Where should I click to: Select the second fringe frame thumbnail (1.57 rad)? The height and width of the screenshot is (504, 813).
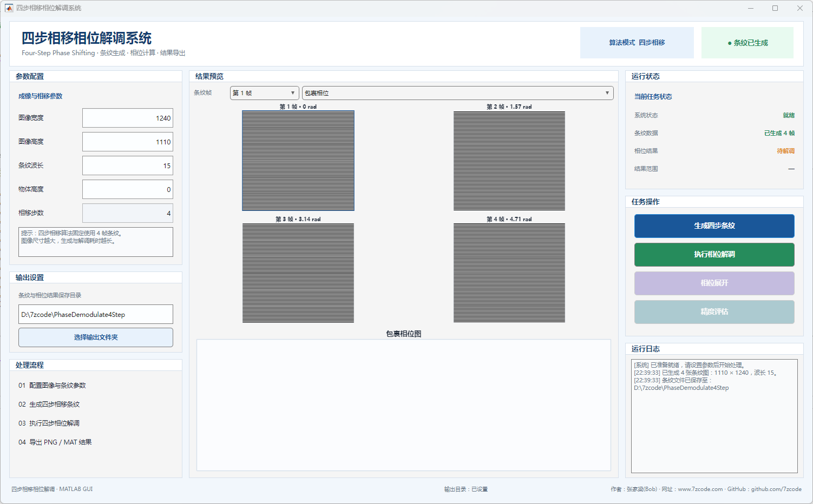tap(509, 161)
